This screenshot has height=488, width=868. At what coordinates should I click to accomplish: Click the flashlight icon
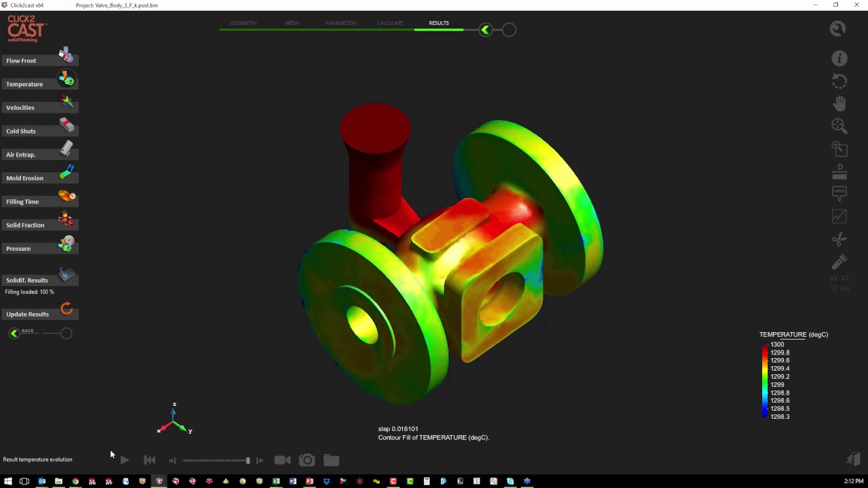point(840,262)
